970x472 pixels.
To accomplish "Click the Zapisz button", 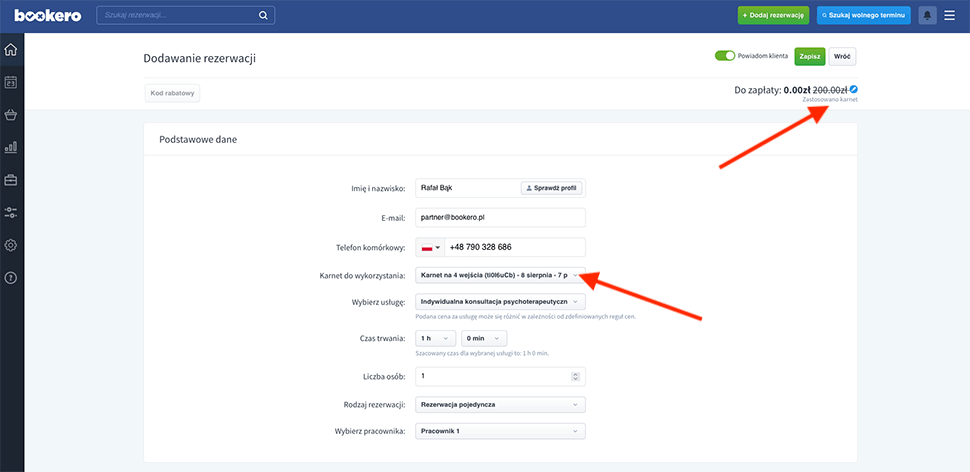I will click(809, 57).
